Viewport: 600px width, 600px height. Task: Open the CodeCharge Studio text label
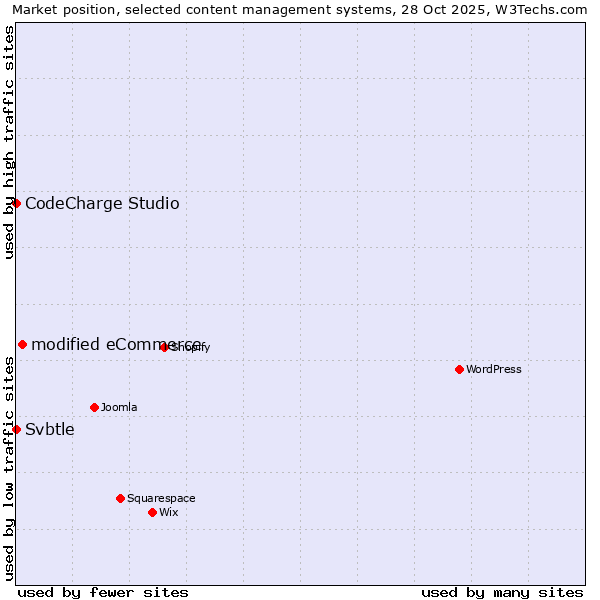(102, 204)
